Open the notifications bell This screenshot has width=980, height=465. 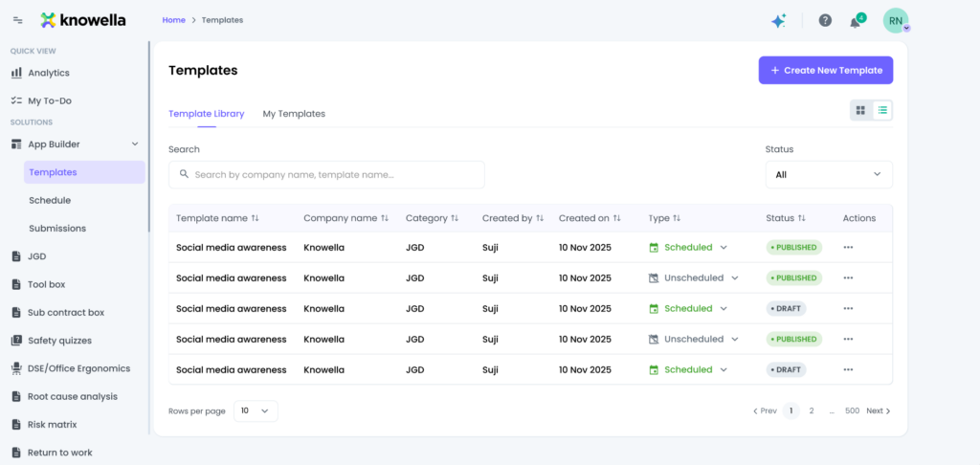(x=856, y=22)
